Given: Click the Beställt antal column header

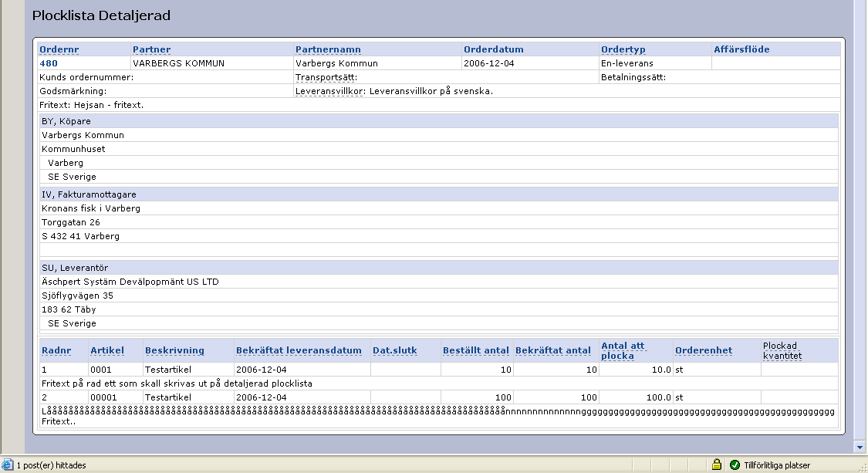Looking at the screenshot, I should (x=475, y=350).
